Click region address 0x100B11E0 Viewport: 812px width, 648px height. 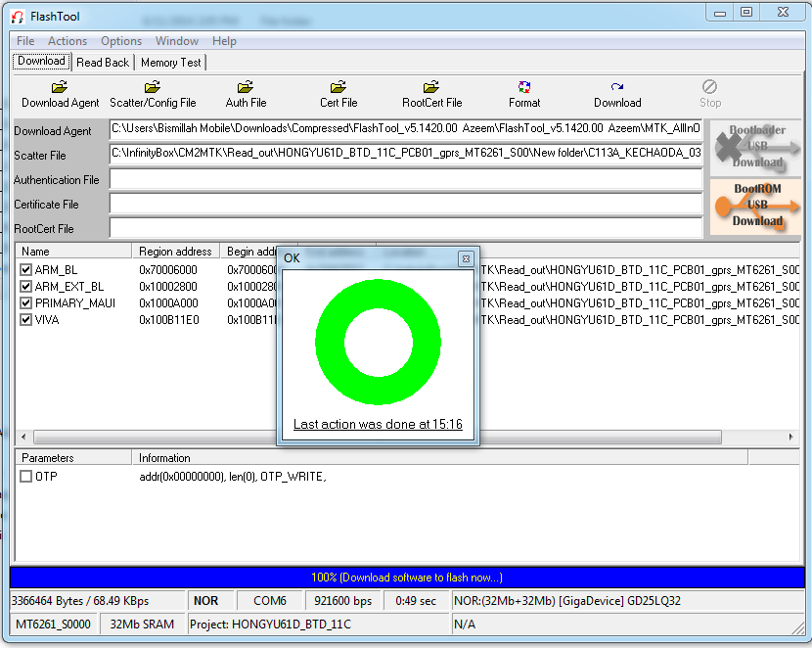169,320
